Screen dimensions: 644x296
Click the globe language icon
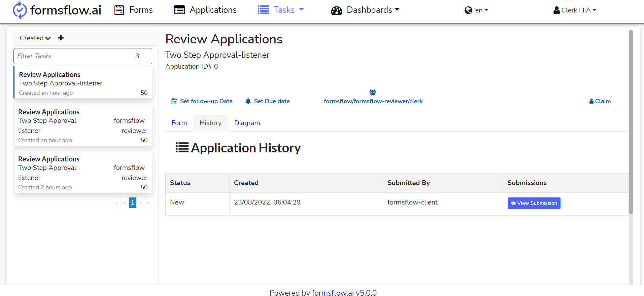[468, 10]
